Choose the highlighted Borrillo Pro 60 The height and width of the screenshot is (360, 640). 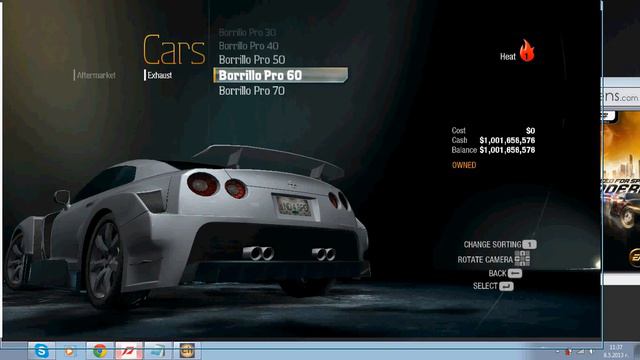click(x=281, y=75)
